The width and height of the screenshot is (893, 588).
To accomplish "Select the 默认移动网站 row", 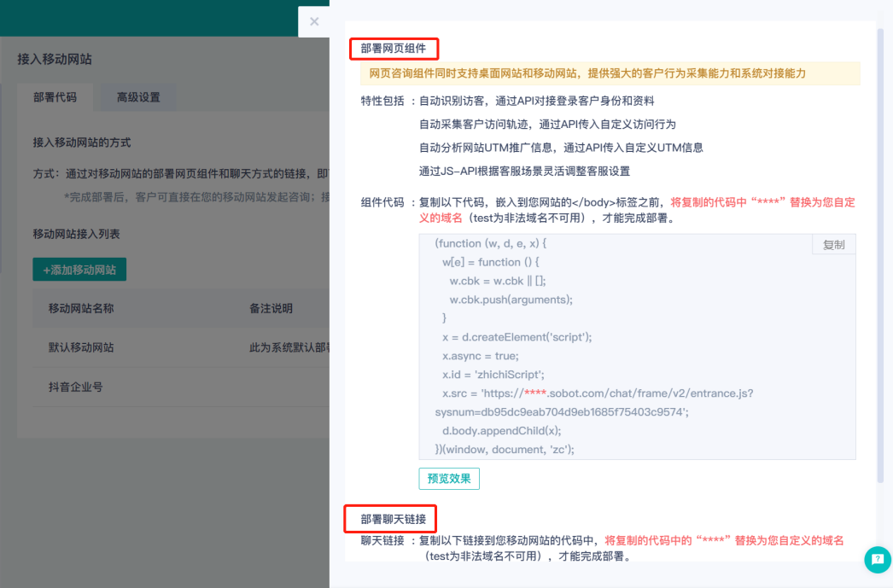I will click(81, 347).
